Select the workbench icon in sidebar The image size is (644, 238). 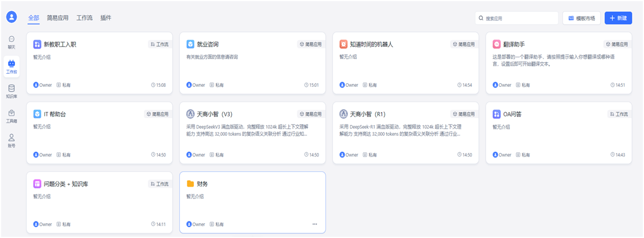pyautogui.click(x=11, y=66)
